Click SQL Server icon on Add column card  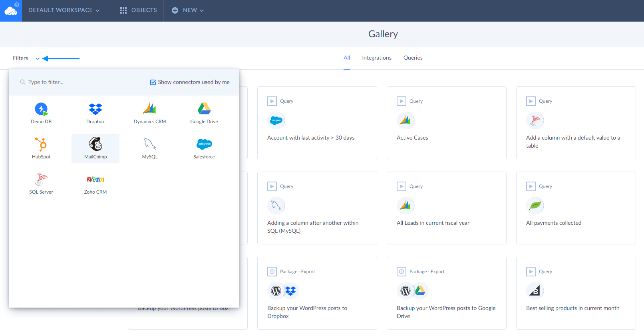pos(535,120)
